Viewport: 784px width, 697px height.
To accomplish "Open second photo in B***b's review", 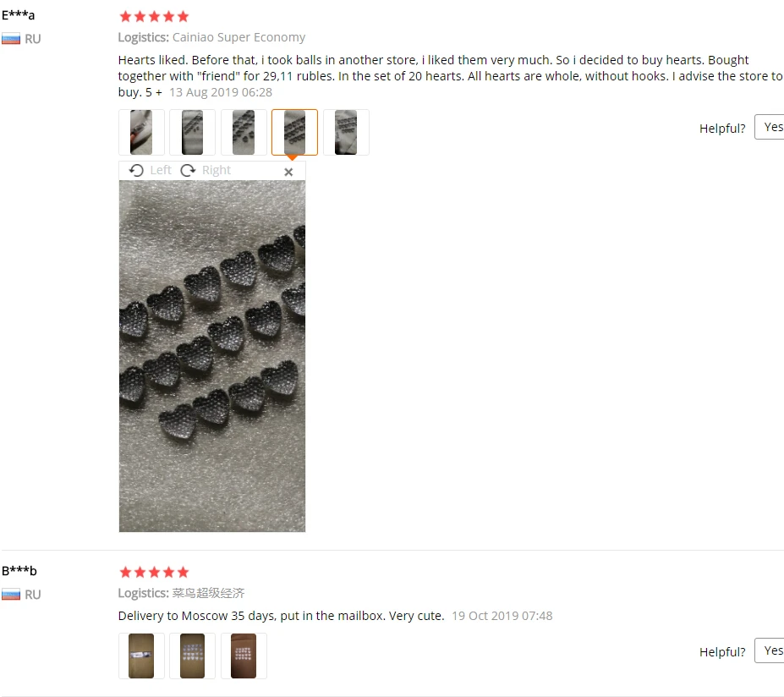I will [x=193, y=656].
